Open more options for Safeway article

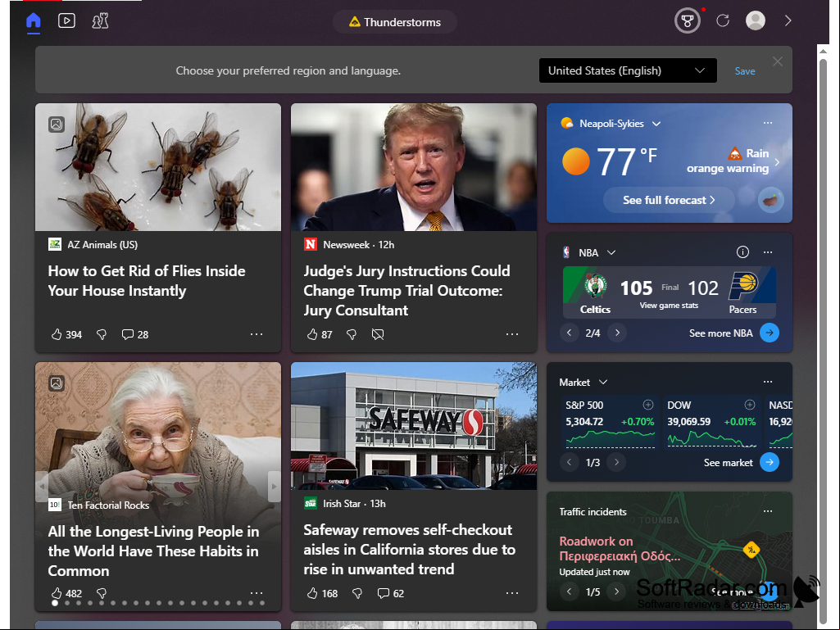point(512,593)
